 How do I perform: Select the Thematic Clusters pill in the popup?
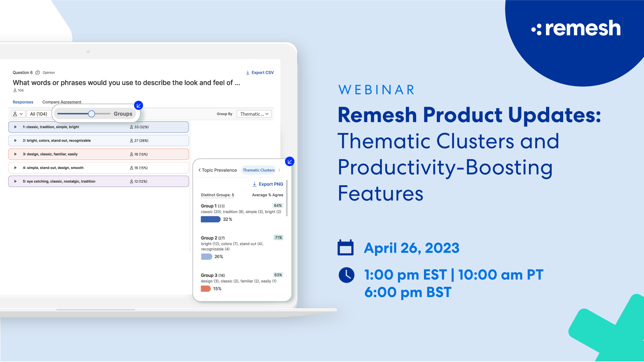point(258,170)
